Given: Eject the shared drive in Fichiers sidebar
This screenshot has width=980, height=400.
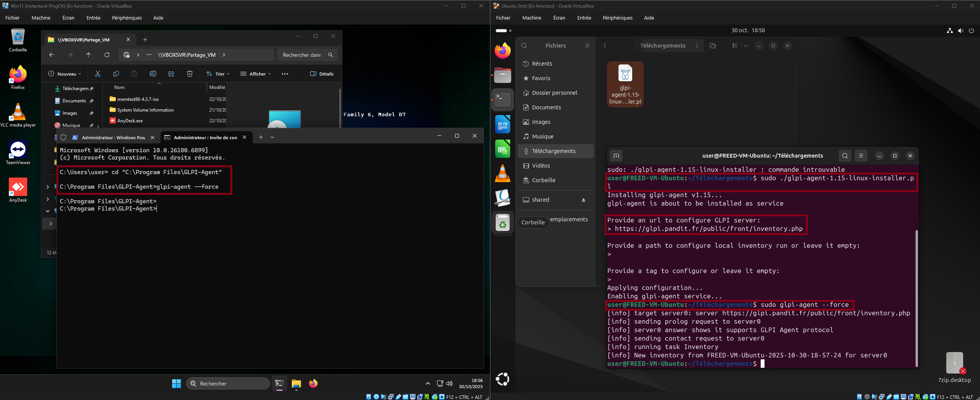Looking at the screenshot, I should pos(584,200).
